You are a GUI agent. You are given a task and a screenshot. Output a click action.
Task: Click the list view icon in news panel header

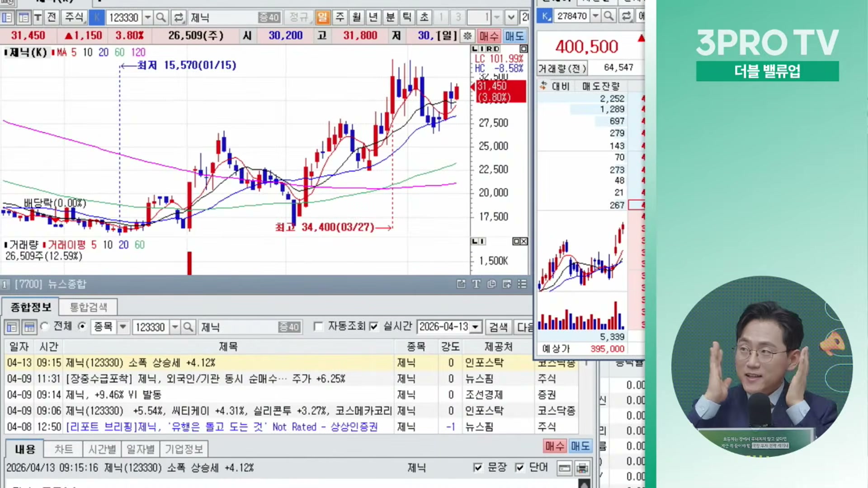(522, 284)
